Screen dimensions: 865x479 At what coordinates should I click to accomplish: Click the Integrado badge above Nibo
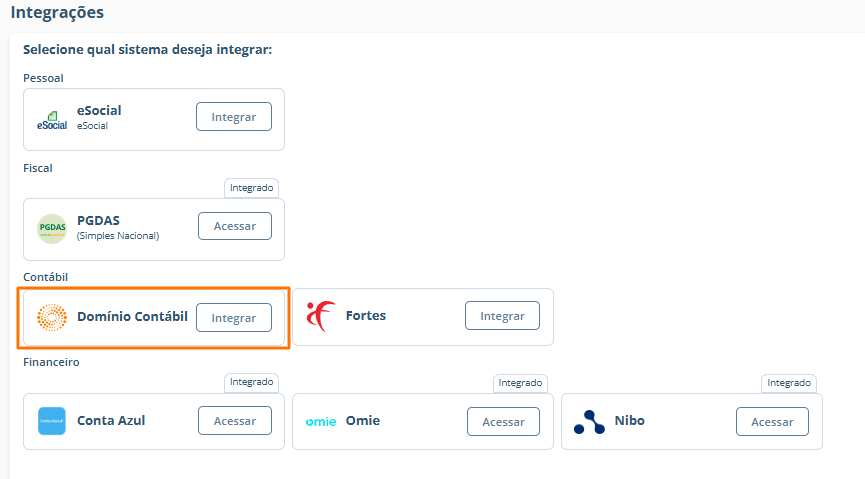[789, 383]
